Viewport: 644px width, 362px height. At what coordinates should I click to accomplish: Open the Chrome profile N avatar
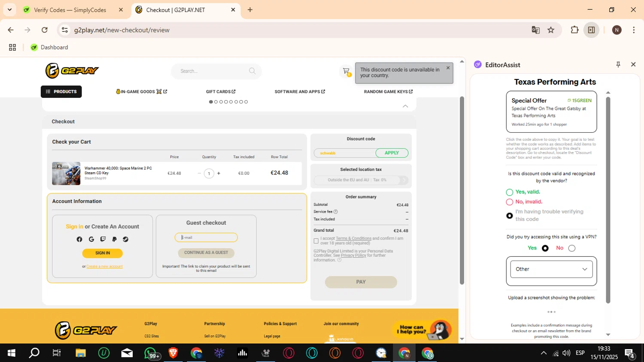pos(617,30)
